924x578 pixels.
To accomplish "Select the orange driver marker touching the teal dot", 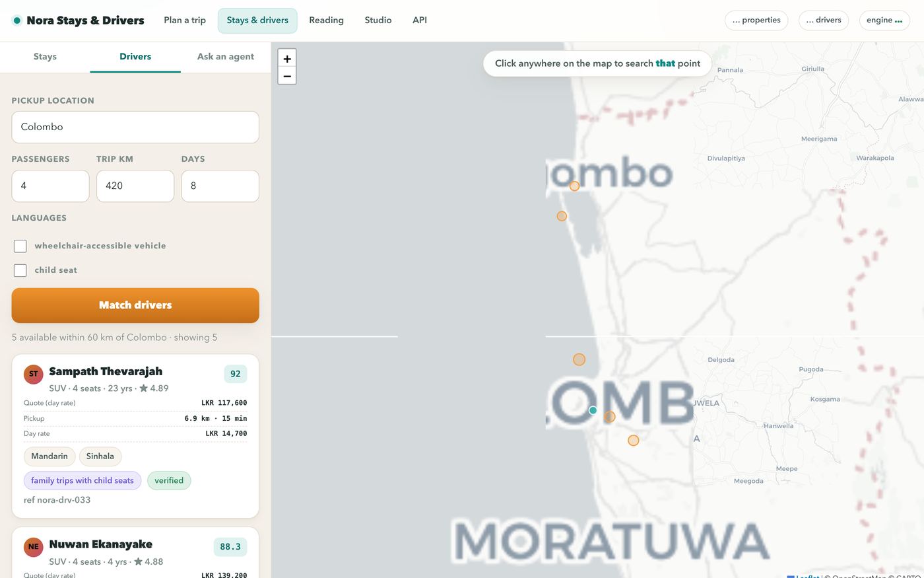I will (x=610, y=417).
